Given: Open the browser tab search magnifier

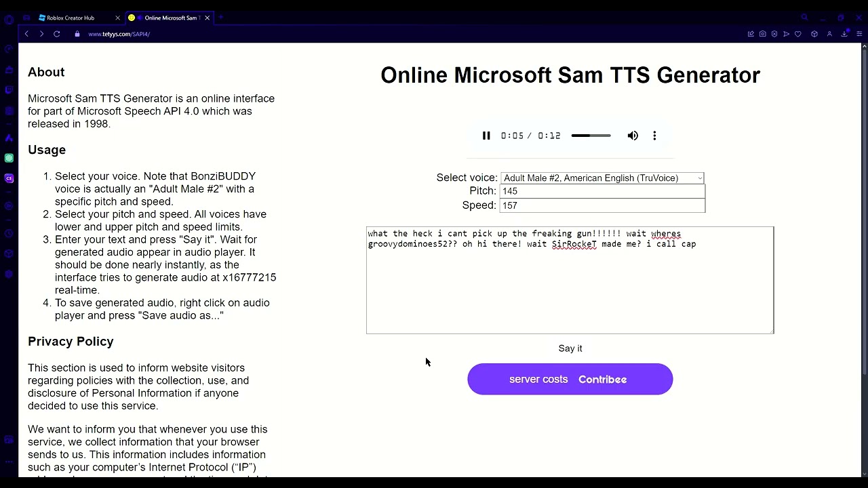Looking at the screenshot, I should tap(804, 18).
